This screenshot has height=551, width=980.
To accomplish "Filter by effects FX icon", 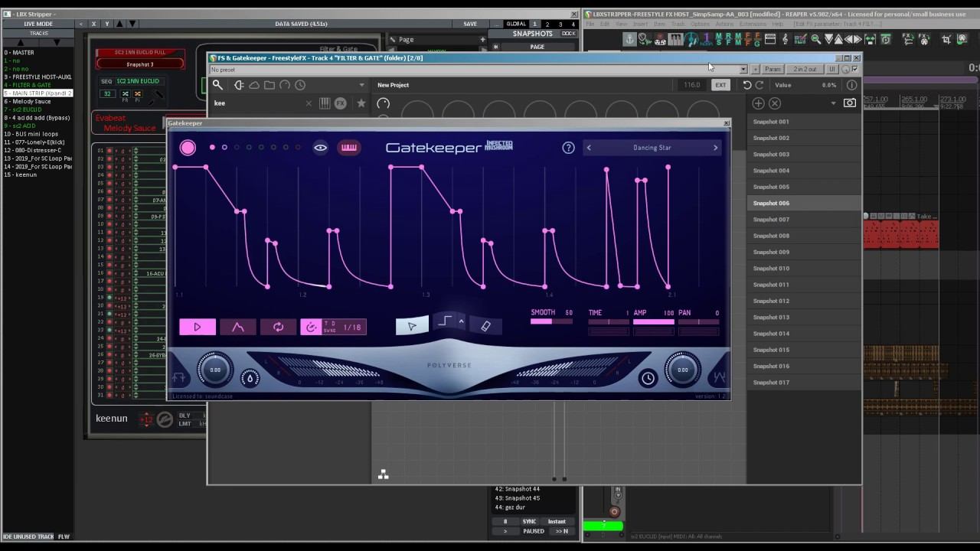I will (341, 103).
